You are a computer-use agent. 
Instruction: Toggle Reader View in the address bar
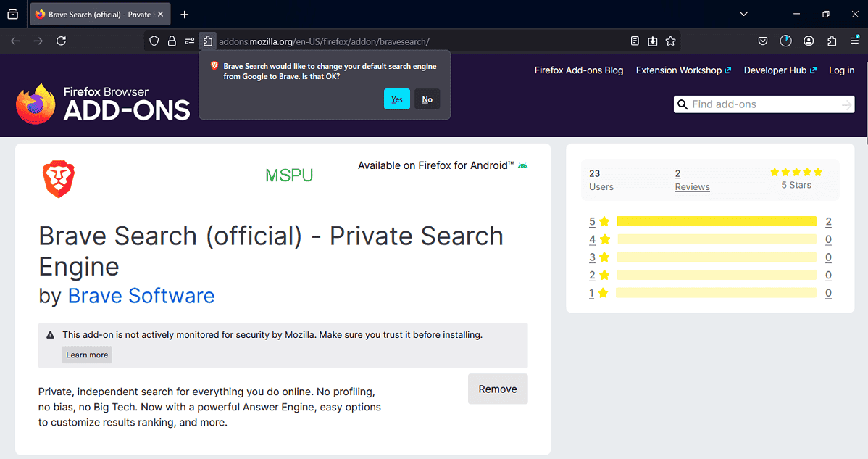coord(634,41)
